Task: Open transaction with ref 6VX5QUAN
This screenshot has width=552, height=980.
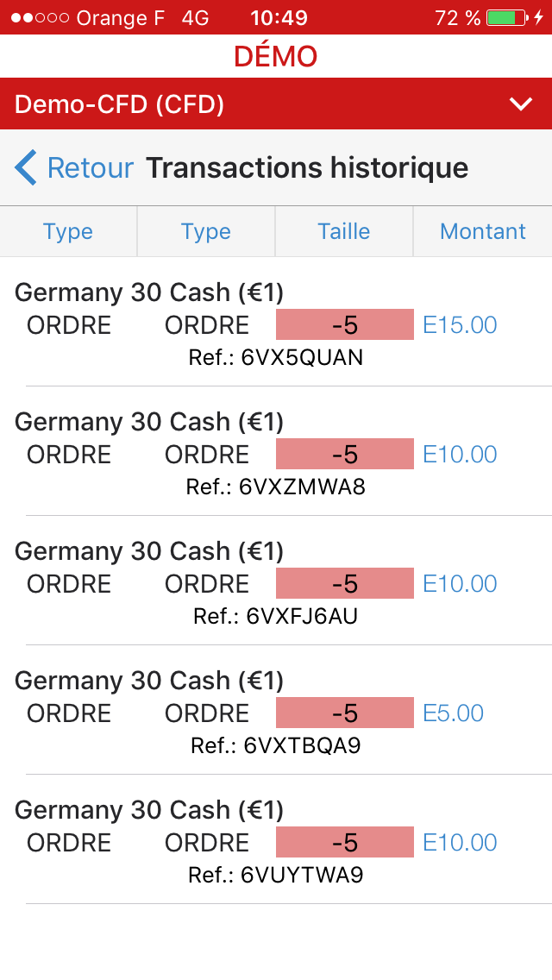Action: 276,357
